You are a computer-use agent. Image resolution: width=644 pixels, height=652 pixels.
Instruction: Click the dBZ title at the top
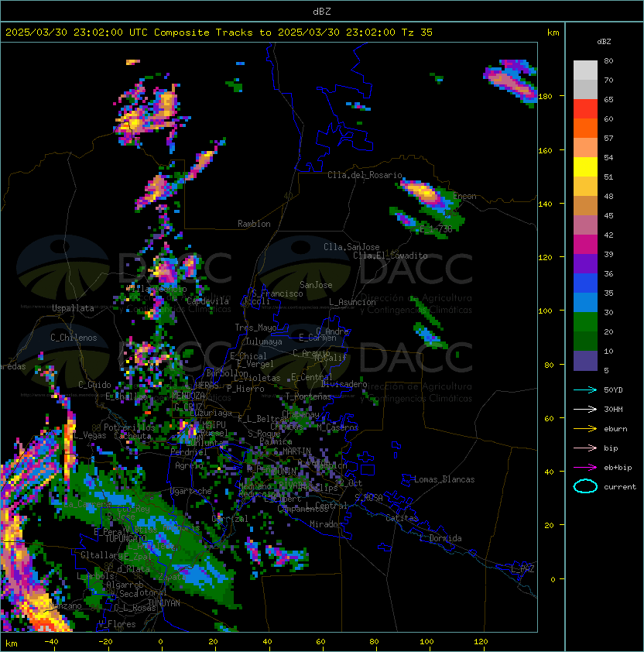pos(322,11)
